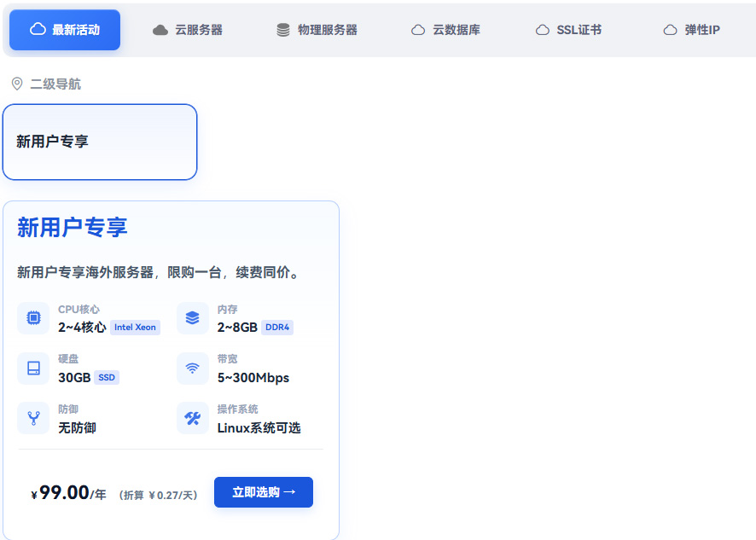This screenshot has width=756, height=540.
Task: Click the CPU chip icon
Action: 33,318
